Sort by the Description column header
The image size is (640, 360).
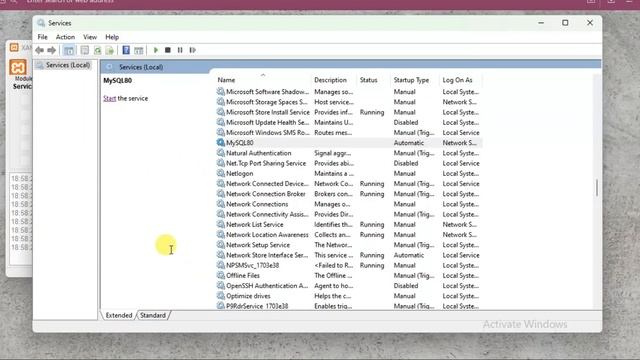click(334, 80)
